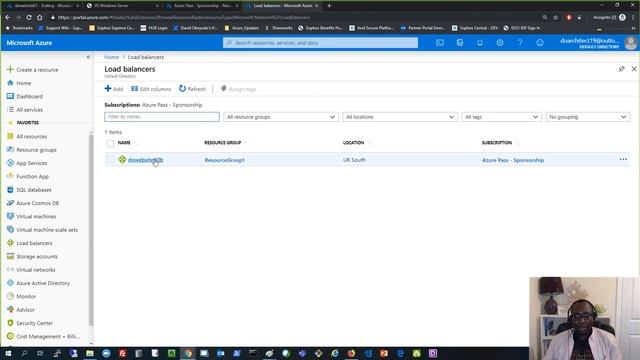Viewport: 640px width, 360px height.
Task: Open account menu doarchitect119
Action: coord(598,42)
